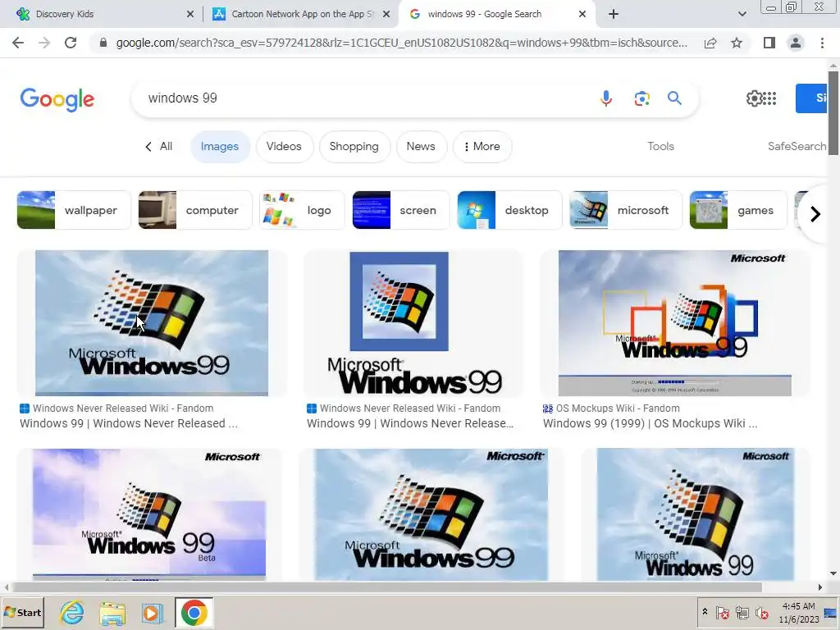This screenshot has height=630, width=840.
Task: Open the network icon in tray
Action: pos(742,612)
